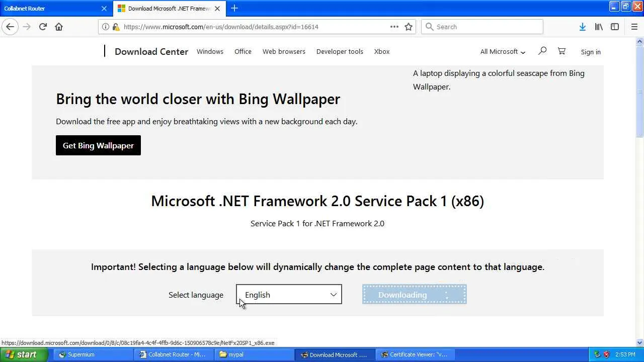
Task: Open the Xbox menu item
Action: 382,51
